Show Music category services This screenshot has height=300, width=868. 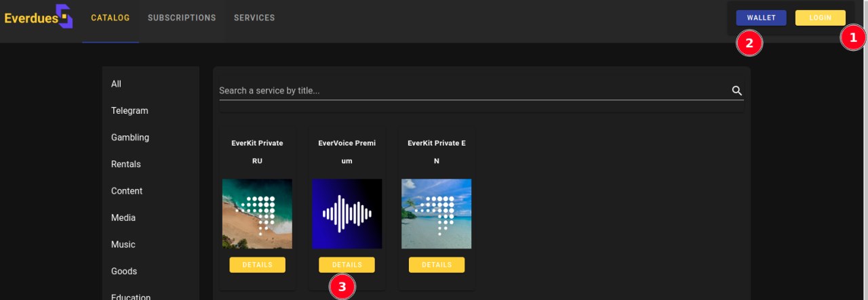123,244
